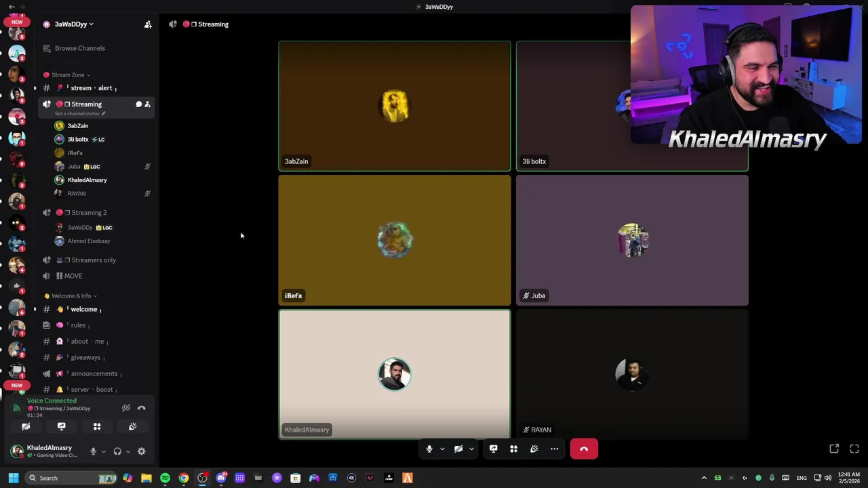Click invite icon on Streaming voice channel
868x488 pixels.
147,104
